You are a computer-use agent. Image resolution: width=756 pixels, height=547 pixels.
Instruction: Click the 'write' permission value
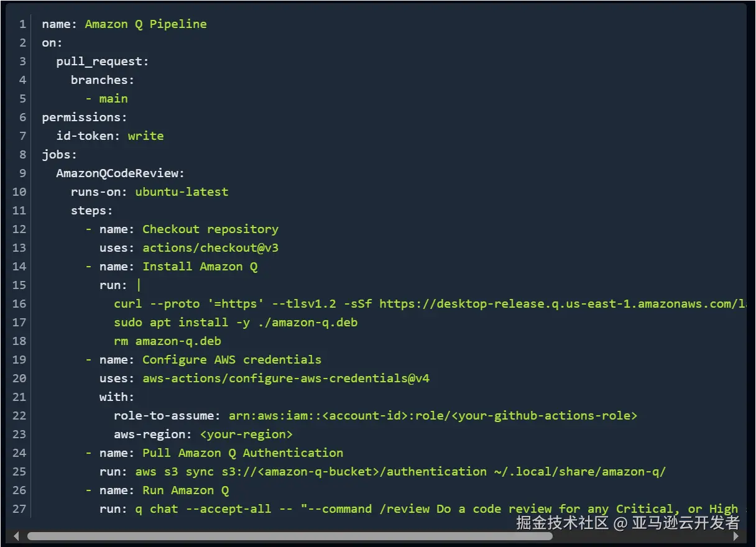coord(146,136)
